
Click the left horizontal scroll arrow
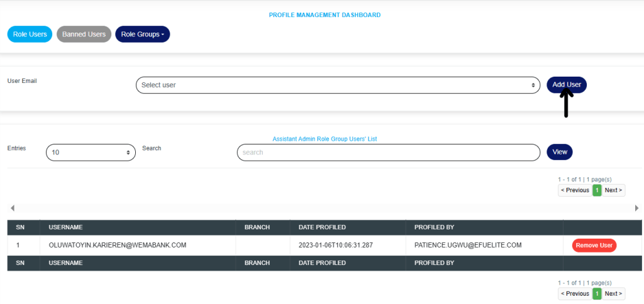click(13, 208)
